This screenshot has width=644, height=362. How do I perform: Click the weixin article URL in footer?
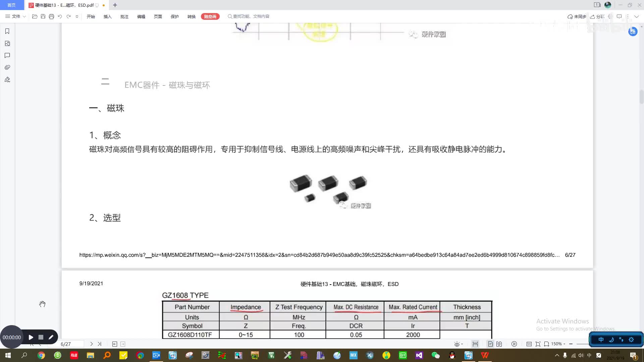(319, 255)
